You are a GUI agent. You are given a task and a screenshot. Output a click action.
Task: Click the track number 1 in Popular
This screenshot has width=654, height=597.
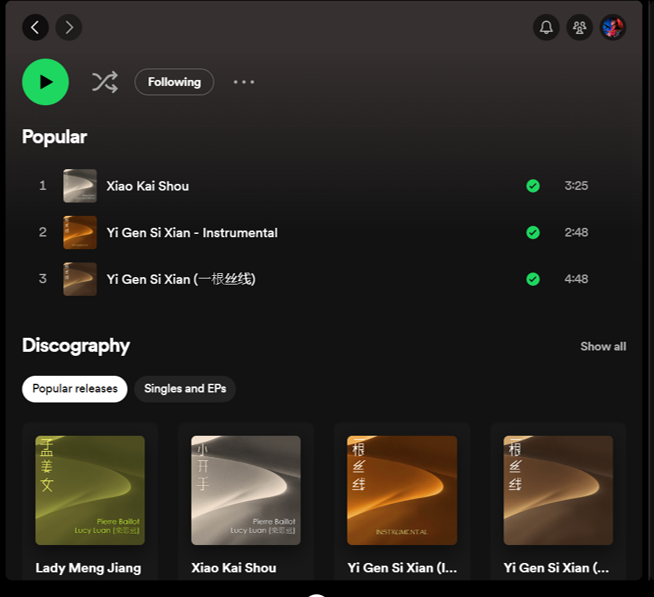coord(43,186)
